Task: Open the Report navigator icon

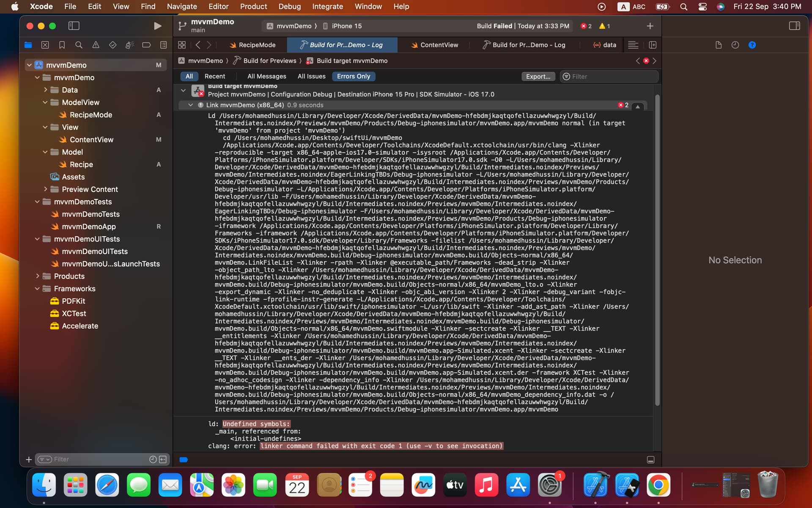Action: [x=163, y=45]
